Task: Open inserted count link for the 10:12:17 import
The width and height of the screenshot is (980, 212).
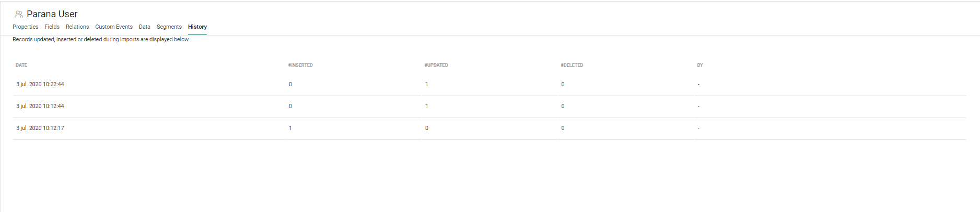Action: (290, 128)
